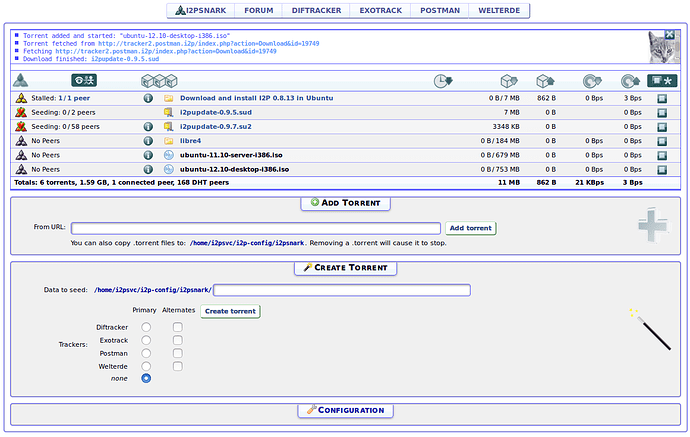
Task: Select Diftracker as primary tracker
Action: coord(147,327)
